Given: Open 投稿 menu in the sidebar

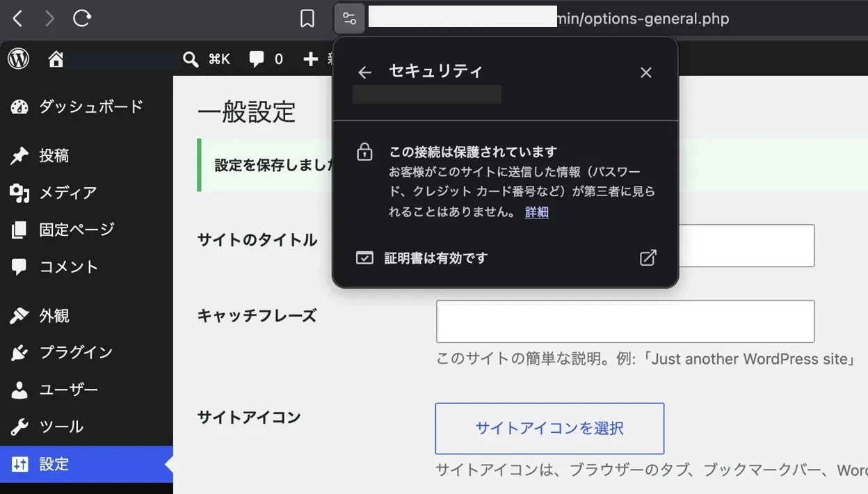Looking at the screenshot, I should pyautogui.click(x=86, y=155).
